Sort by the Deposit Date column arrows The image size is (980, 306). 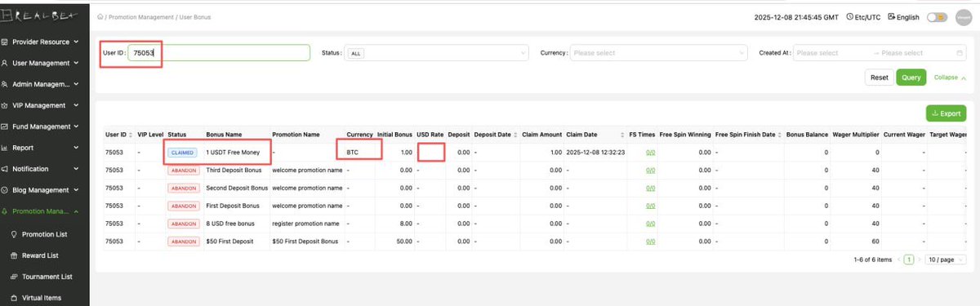[x=514, y=134]
